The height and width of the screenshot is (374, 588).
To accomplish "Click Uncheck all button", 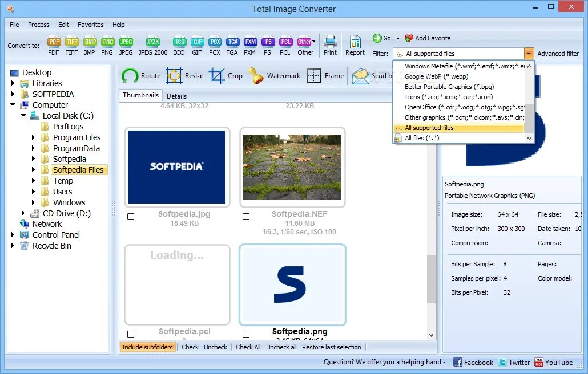I will 281,347.
